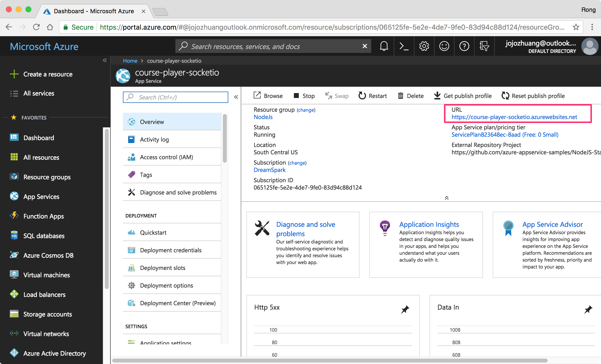Open the Diagnose and solve problems card
601x364 pixels.
303,245
